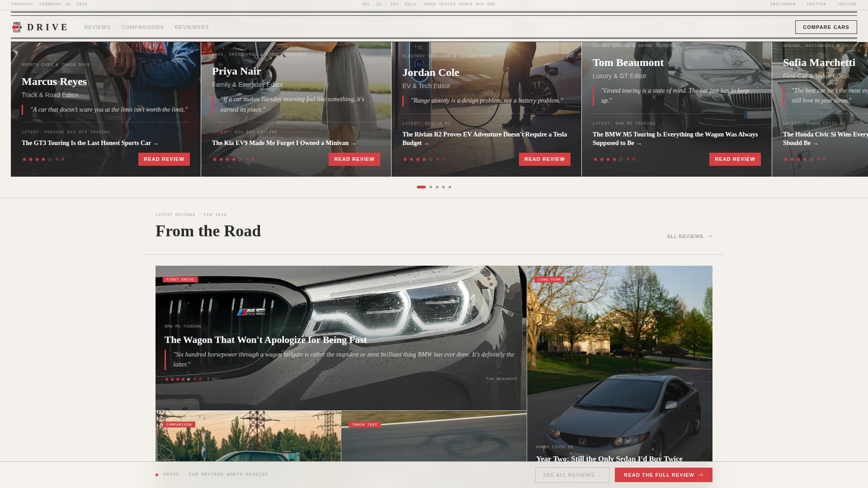Click the First Drive tag badge
868x488 pixels.
[x=180, y=280]
